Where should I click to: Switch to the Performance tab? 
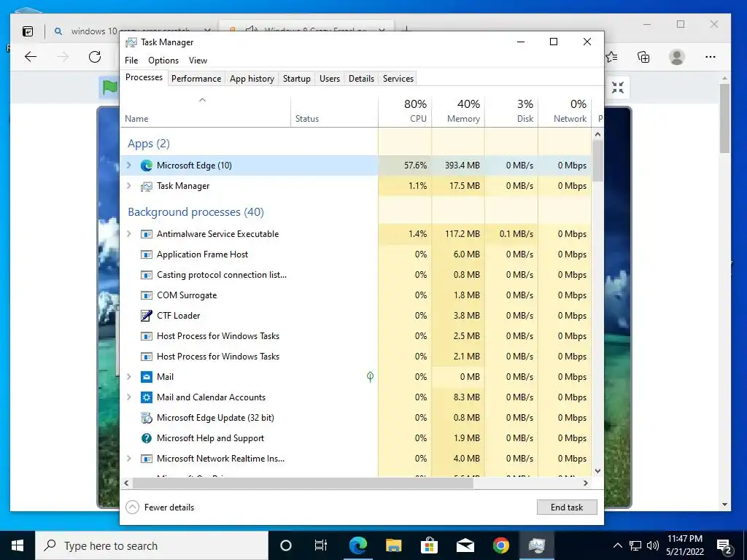pyautogui.click(x=196, y=79)
